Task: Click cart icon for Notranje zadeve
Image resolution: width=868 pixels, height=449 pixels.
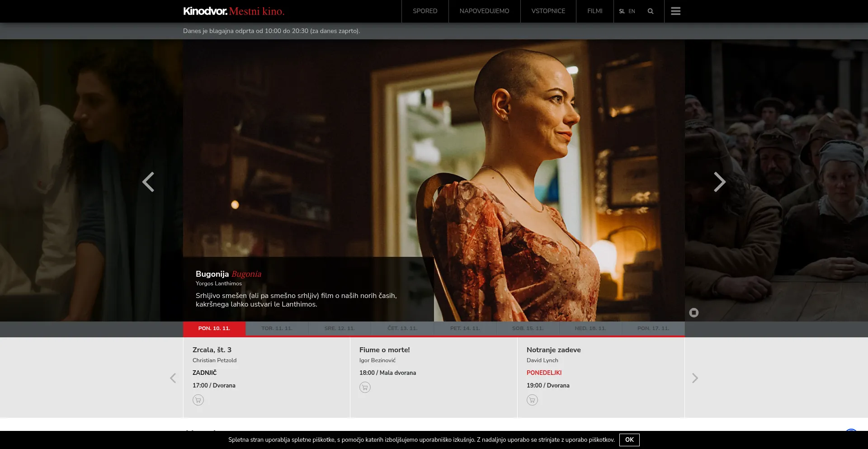Action: pyautogui.click(x=532, y=400)
